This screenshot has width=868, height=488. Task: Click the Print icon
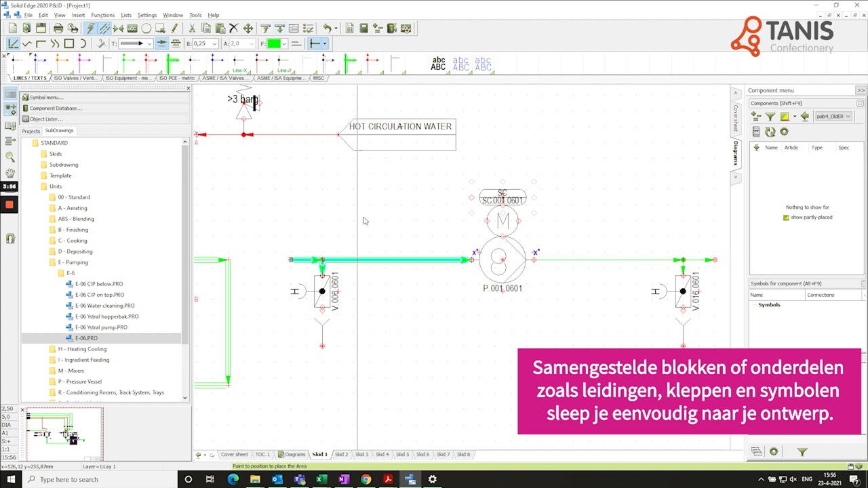[x=58, y=28]
